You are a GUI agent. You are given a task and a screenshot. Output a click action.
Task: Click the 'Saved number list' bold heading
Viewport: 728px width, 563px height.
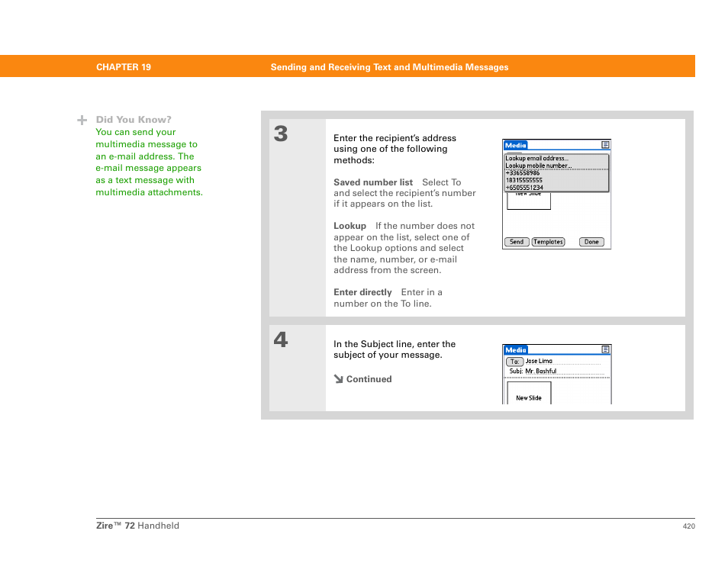[x=373, y=182]
